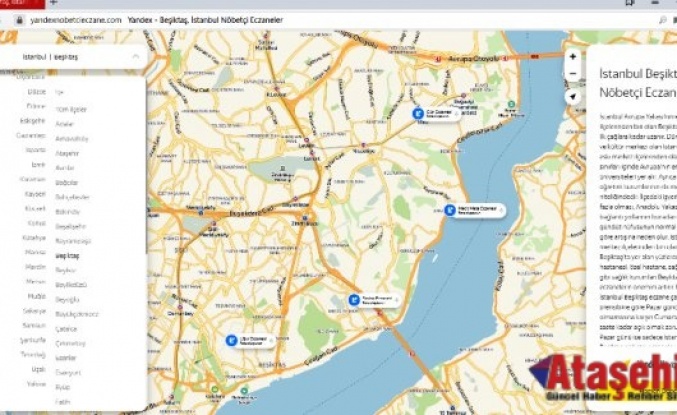
Task: Choose Büyükçekmece in the district list
Action: click(77, 314)
